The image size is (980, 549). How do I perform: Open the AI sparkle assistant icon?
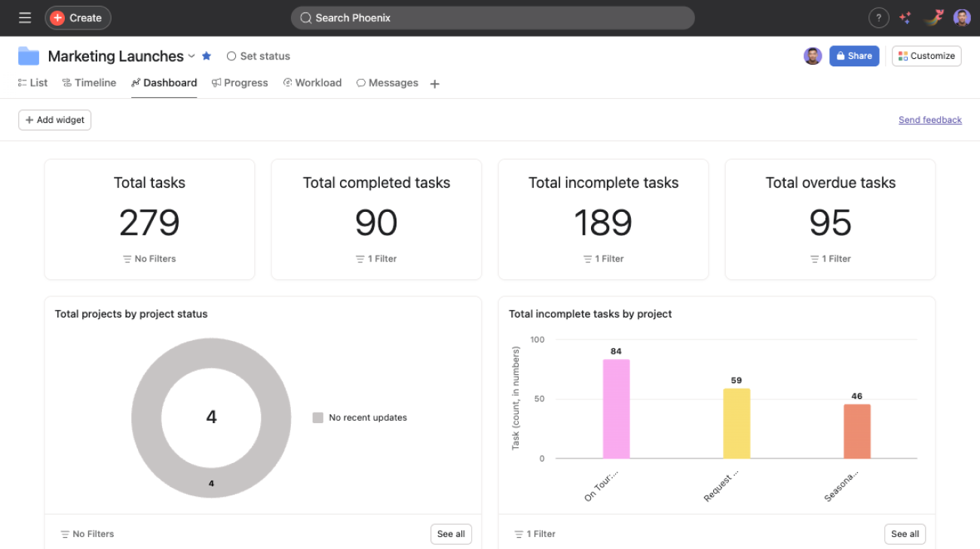905,18
